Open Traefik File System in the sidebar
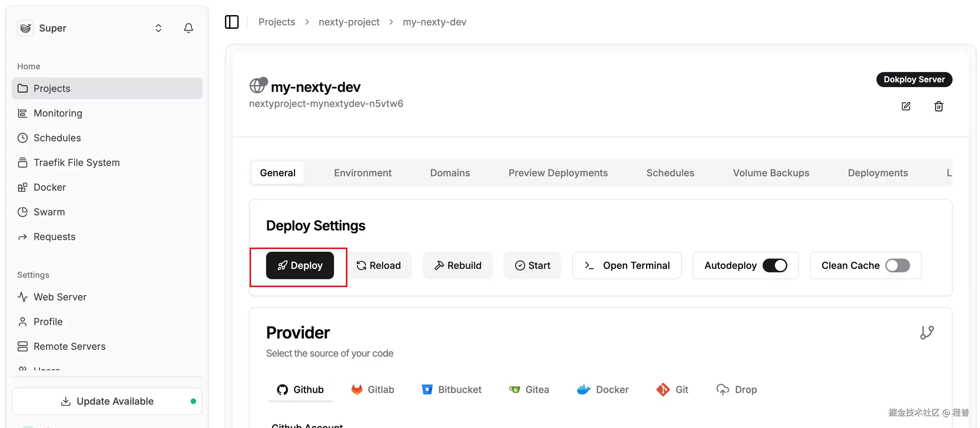Viewport: 980px width, 428px height. (x=76, y=162)
